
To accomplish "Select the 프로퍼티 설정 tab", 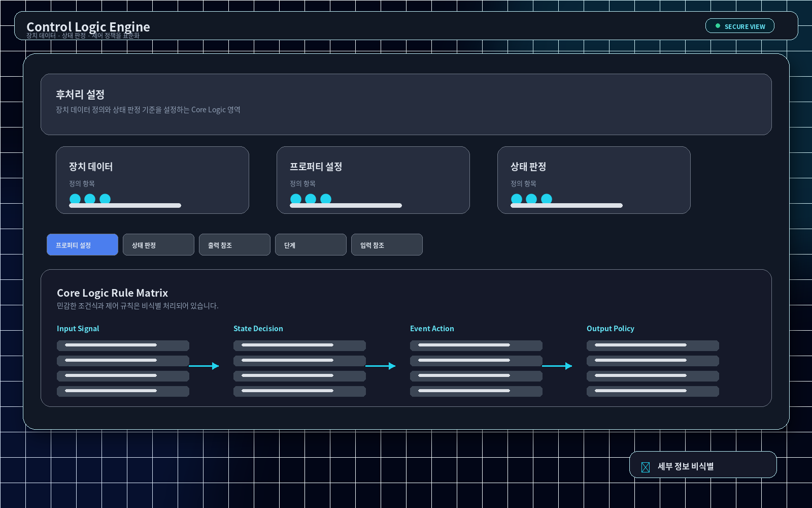I will point(82,245).
